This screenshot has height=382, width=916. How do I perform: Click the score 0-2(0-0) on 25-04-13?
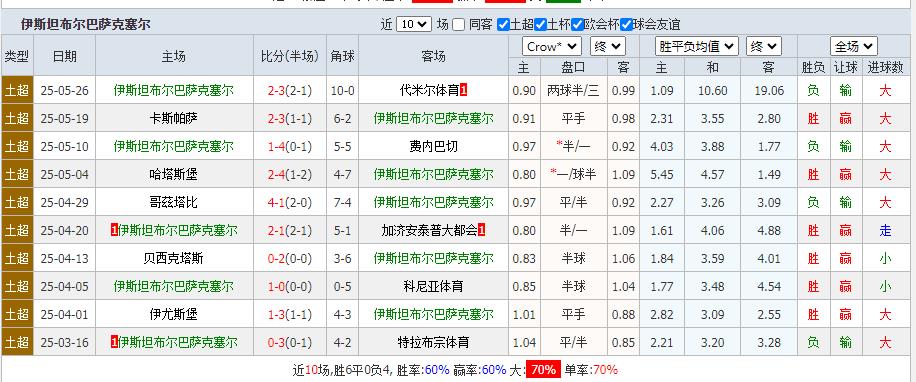click(x=290, y=259)
